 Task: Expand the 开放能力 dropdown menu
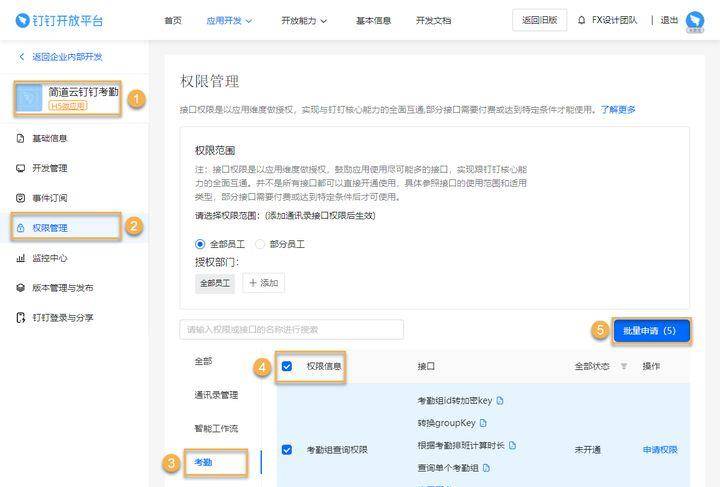click(303, 20)
